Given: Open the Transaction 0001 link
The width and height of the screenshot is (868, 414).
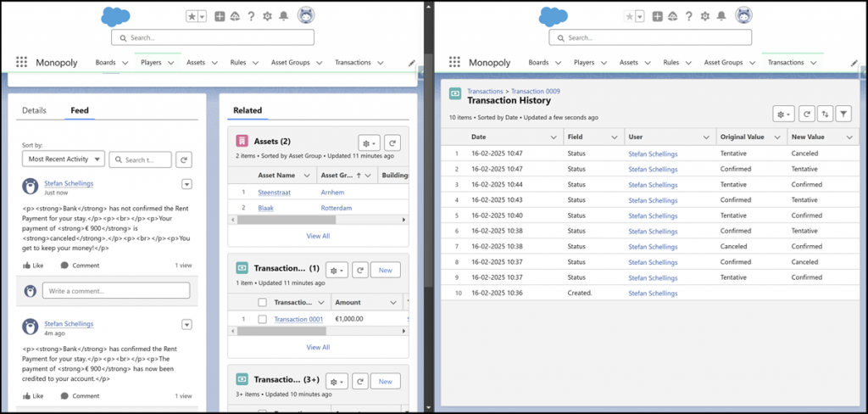Looking at the screenshot, I should click(x=298, y=319).
